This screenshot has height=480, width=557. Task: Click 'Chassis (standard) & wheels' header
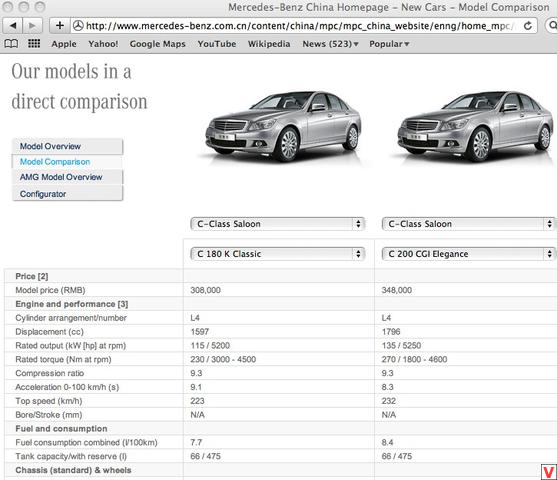pos(73,470)
